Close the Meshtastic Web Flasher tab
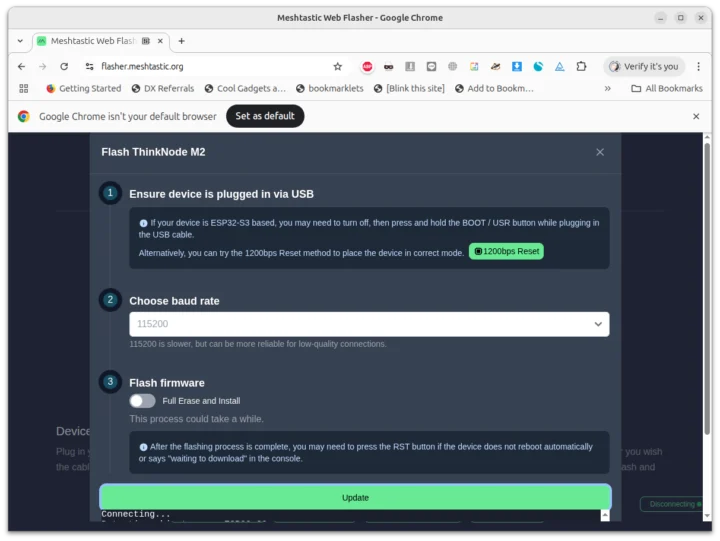This screenshot has height=541, width=720. pyautogui.click(x=160, y=41)
